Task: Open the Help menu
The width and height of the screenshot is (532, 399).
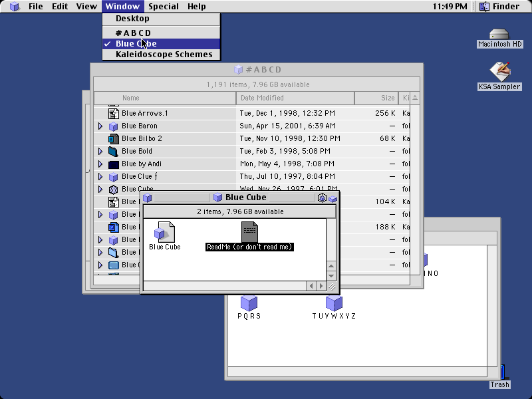Action: [x=196, y=7]
